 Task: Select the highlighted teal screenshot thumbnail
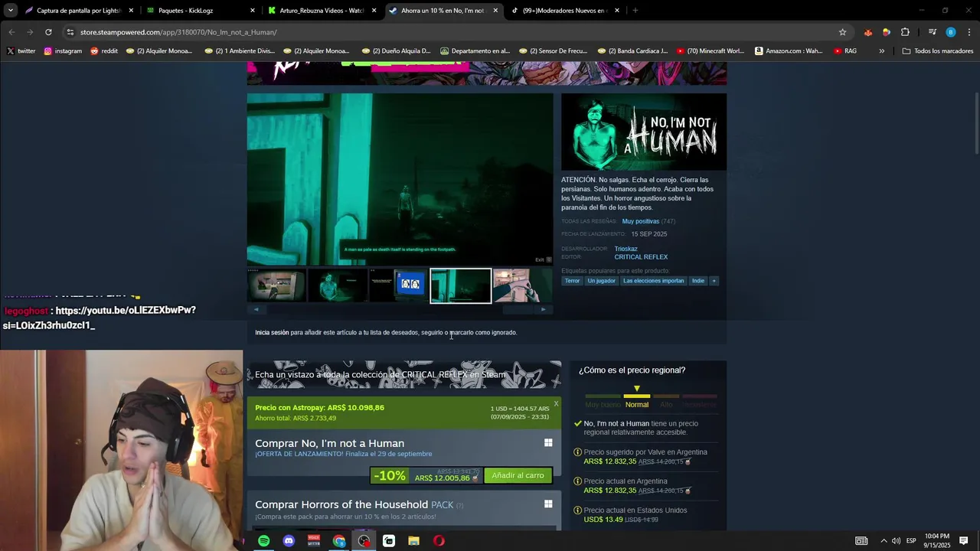(461, 285)
